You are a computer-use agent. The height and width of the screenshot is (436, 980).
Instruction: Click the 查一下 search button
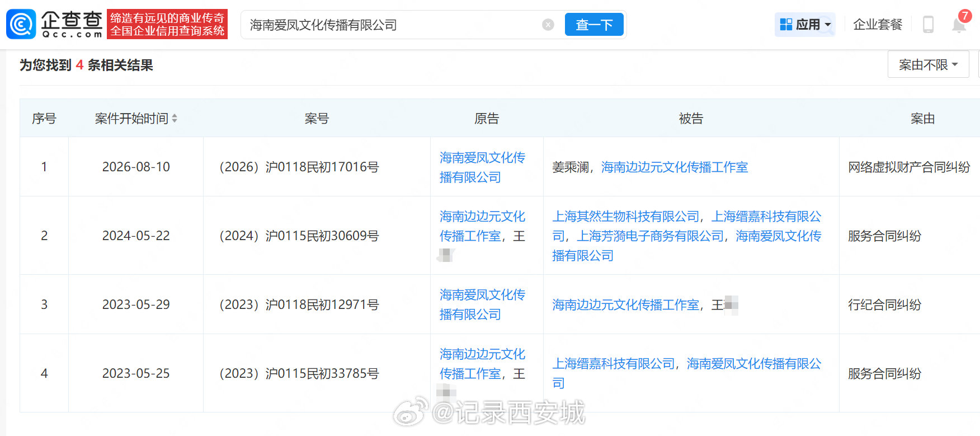tap(594, 25)
